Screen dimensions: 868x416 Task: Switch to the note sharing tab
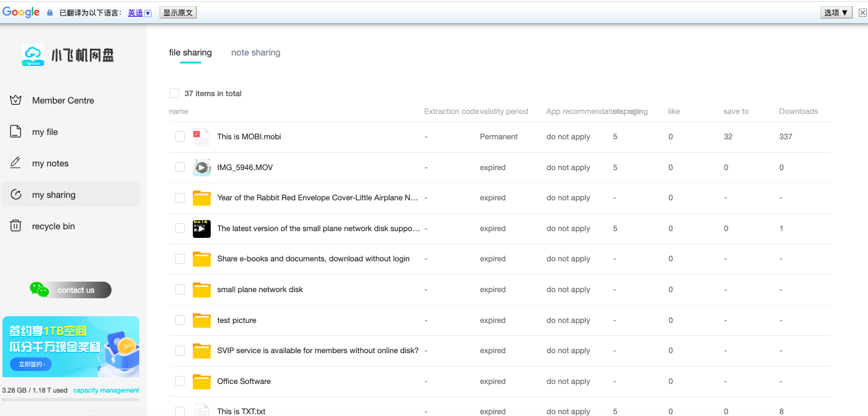point(256,52)
